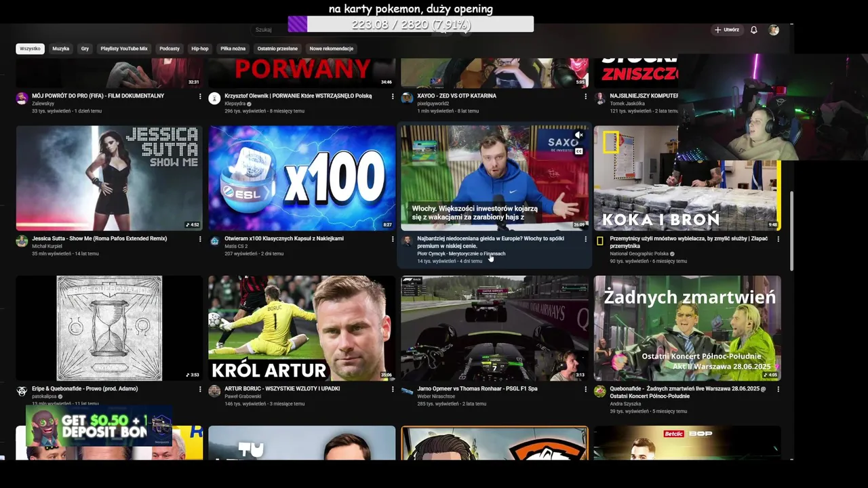
Task: Open the account avatar menu
Action: click(774, 30)
